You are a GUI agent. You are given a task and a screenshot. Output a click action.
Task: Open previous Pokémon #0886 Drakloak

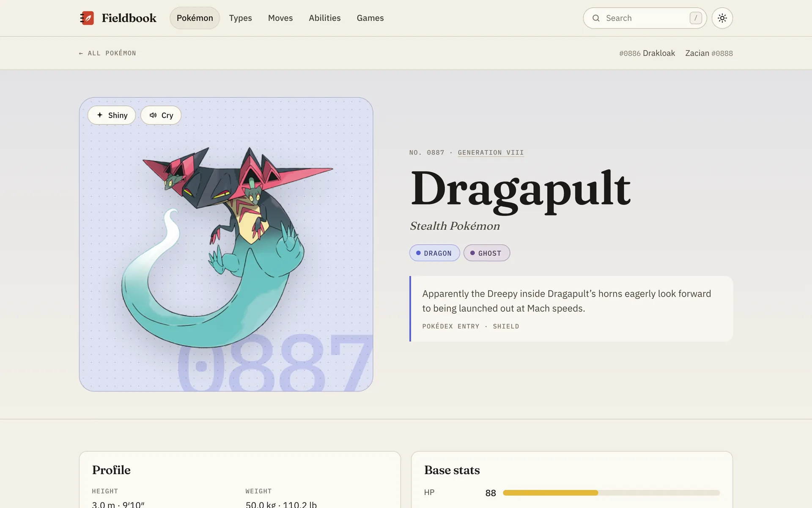(647, 53)
